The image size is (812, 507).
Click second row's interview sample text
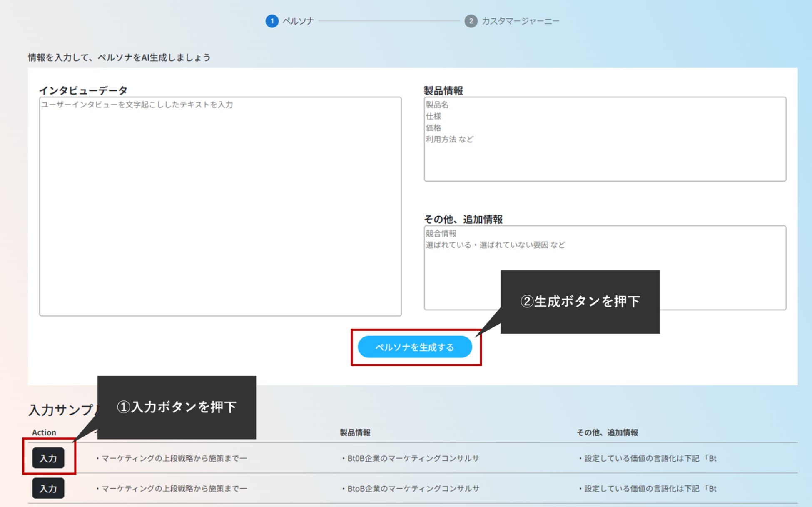(x=172, y=488)
